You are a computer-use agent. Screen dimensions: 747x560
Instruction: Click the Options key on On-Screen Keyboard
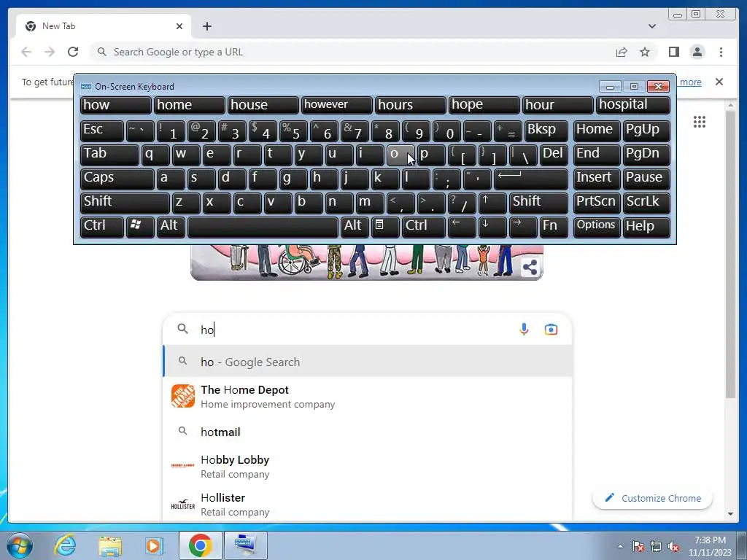coord(597,226)
